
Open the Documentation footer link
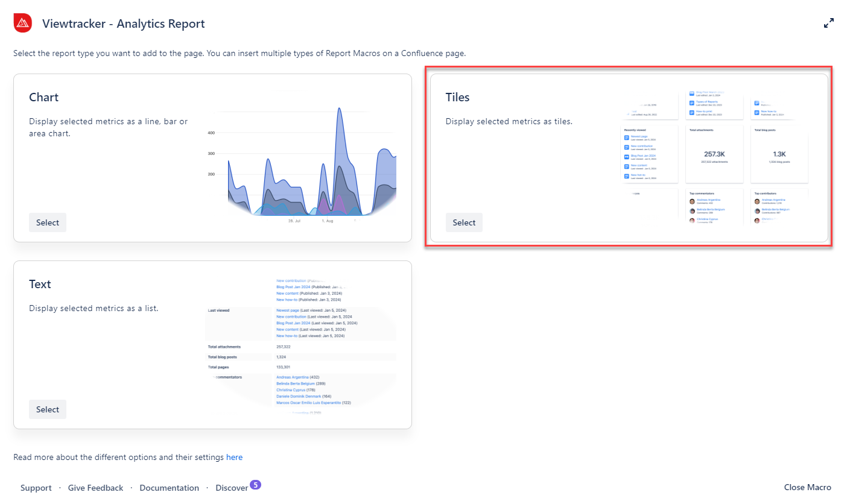tap(169, 488)
